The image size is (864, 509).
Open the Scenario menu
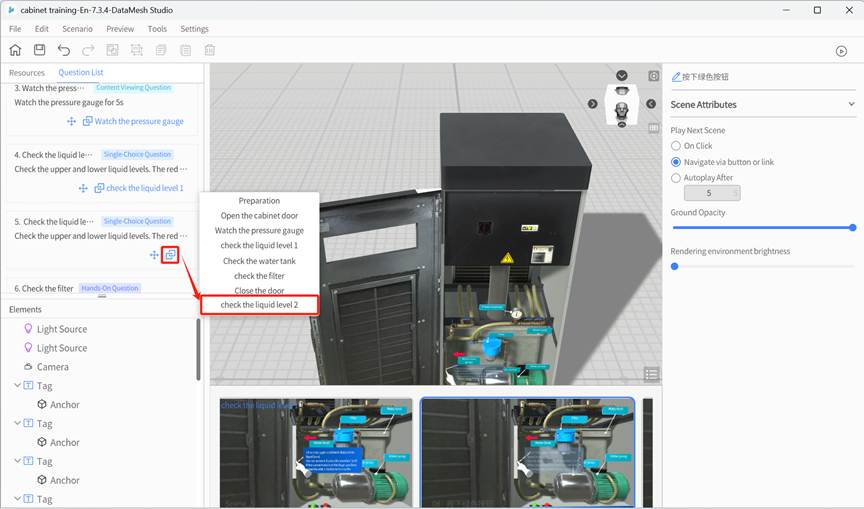[77, 29]
